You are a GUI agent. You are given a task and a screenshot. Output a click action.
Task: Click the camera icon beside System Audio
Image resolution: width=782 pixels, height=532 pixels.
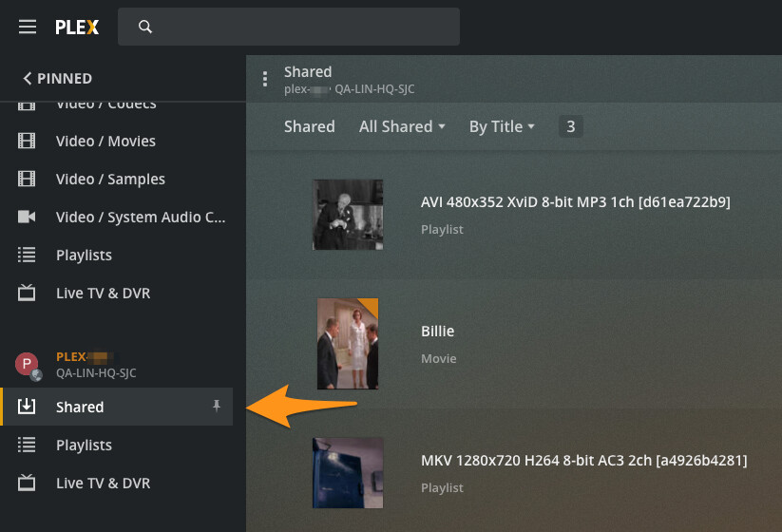coord(27,217)
